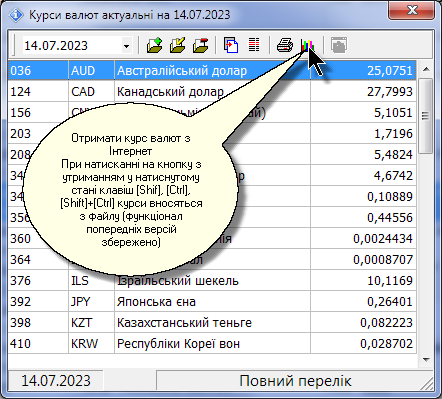Click the red-lined list view icon

coord(254,45)
